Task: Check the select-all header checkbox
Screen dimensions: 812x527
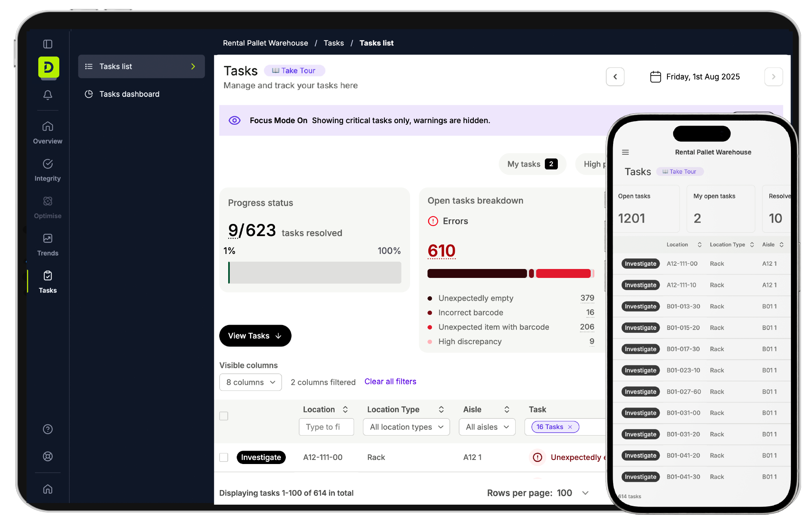Action: tap(224, 416)
